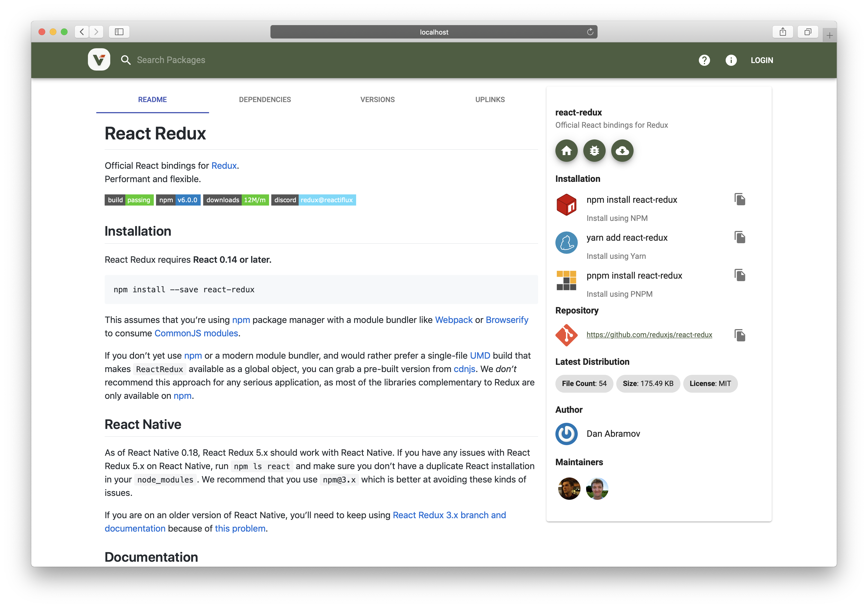Click the Yarn logo icon
Screen dimensions: 868x608
tap(566, 242)
